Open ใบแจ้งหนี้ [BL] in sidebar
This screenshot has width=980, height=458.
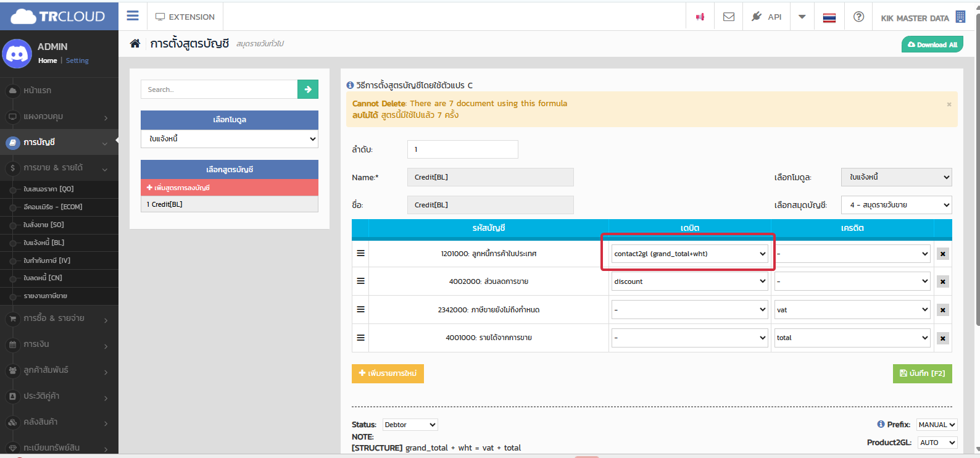click(x=44, y=243)
